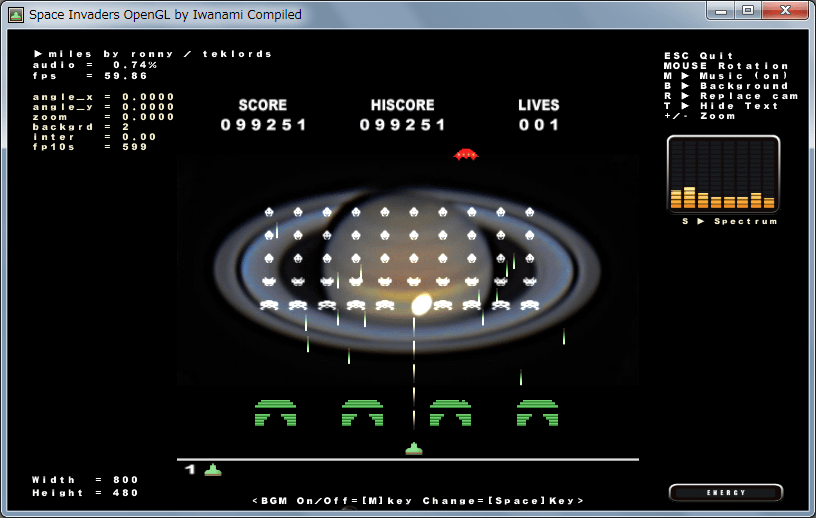The image size is (816, 518).
Task: Click the 'angle_y = 0.0000' readout
Action: pyautogui.click(x=103, y=107)
